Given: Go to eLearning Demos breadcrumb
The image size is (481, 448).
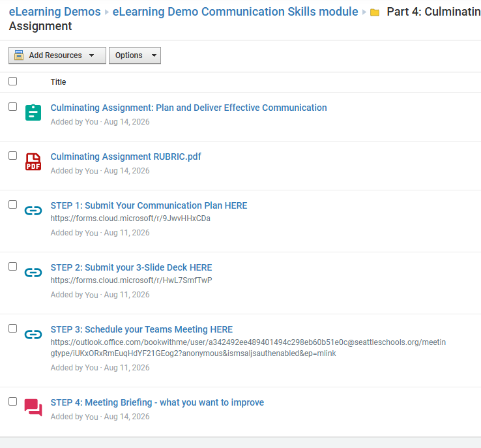Looking at the screenshot, I should [55, 12].
